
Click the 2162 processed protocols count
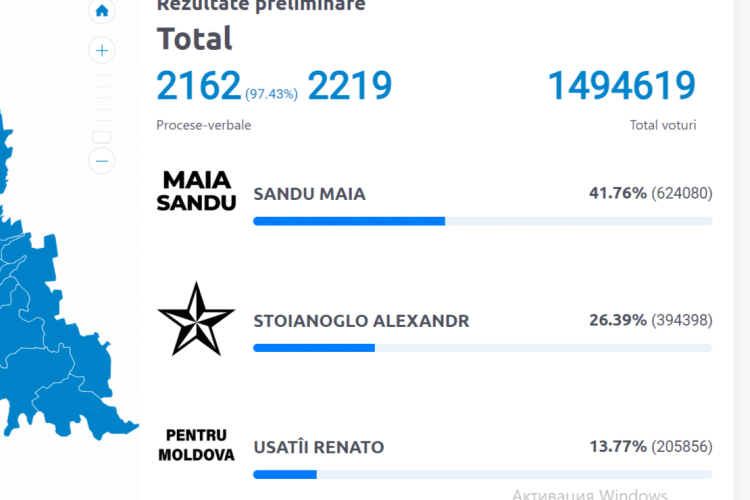coord(199,86)
